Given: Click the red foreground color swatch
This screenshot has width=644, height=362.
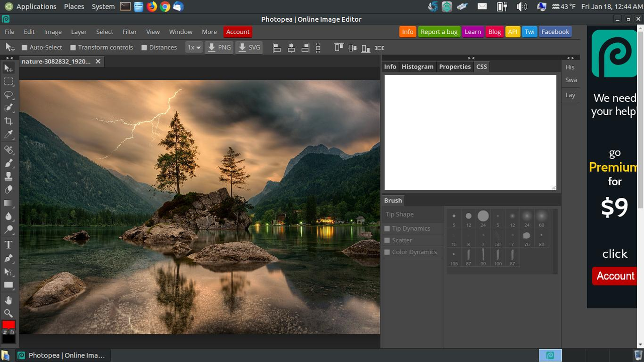Looking at the screenshot, I should 9,325.
